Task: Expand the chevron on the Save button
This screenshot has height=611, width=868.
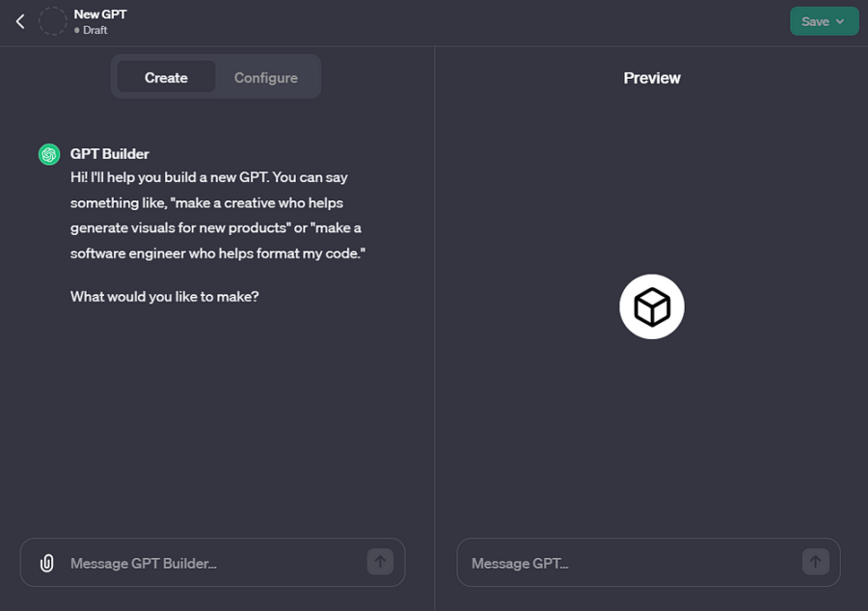Action: (840, 21)
